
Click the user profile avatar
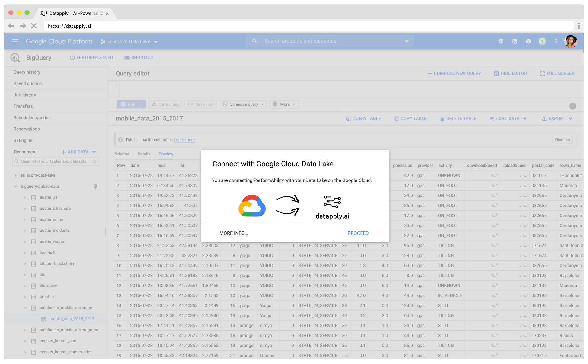[x=570, y=41]
